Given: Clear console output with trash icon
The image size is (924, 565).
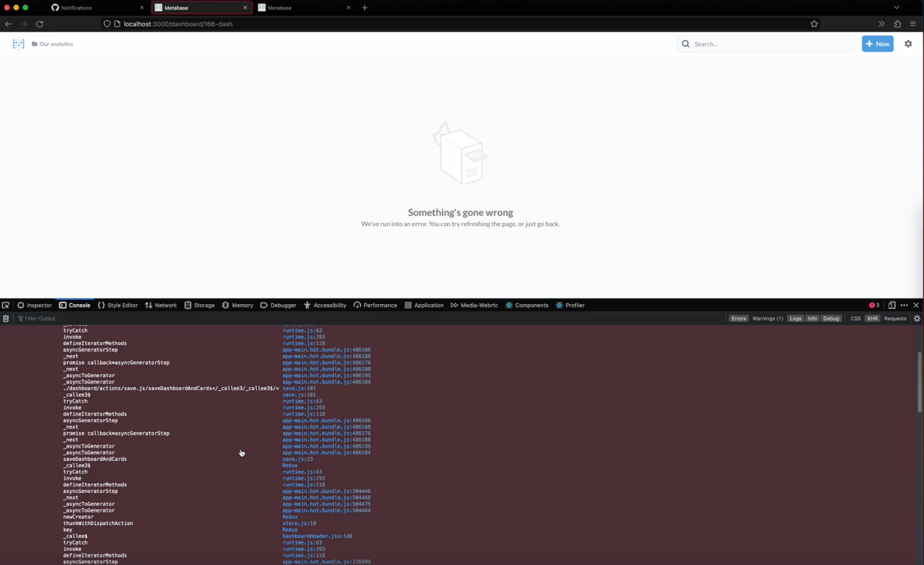Looking at the screenshot, I should [x=6, y=318].
